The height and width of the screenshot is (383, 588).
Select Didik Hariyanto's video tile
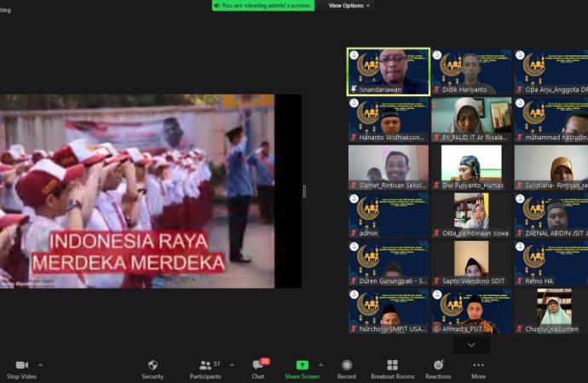point(471,71)
